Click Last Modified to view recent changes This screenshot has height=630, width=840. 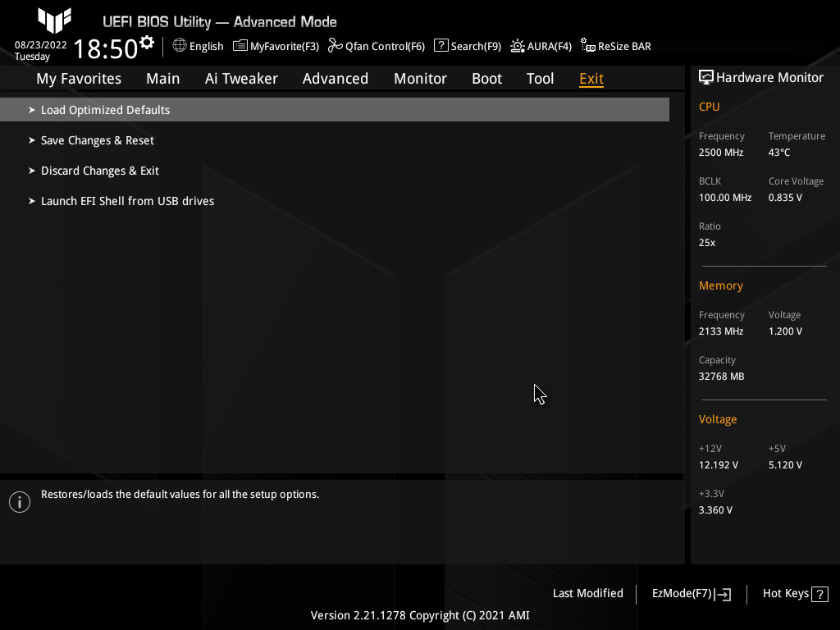pyautogui.click(x=587, y=593)
